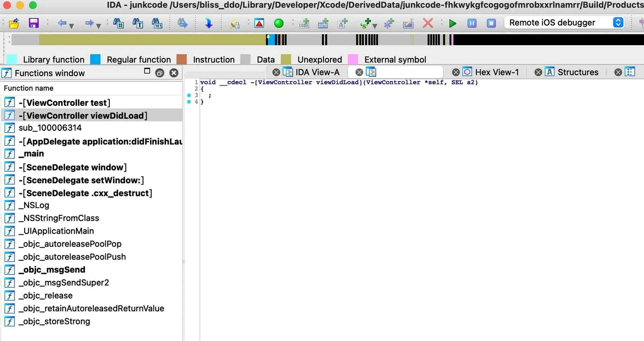644x341 pixels.
Task: Click the black area of navigation band
Action: click(548, 40)
